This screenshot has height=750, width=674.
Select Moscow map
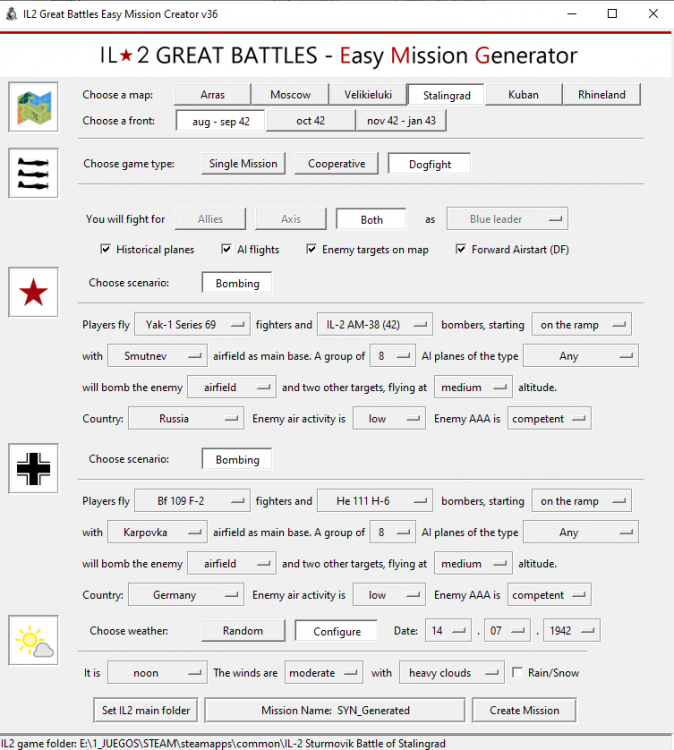coord(290,95)
